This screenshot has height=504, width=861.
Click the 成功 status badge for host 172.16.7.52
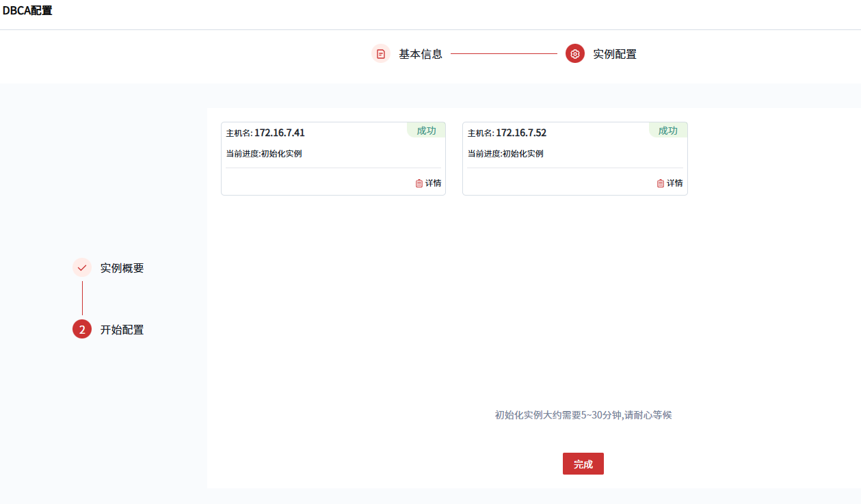pyautogui.click(x=667, y=131)
